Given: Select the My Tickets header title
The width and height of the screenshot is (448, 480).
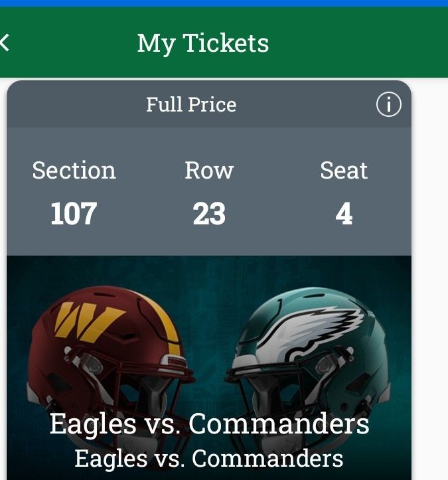Looking at the screenshot, I should 203,44.
